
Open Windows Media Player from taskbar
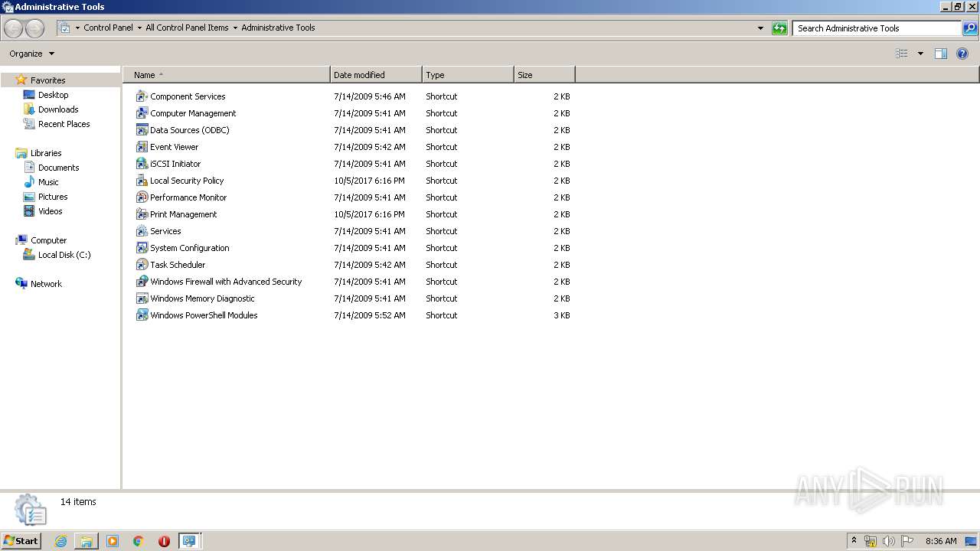[x=113, y=541]
